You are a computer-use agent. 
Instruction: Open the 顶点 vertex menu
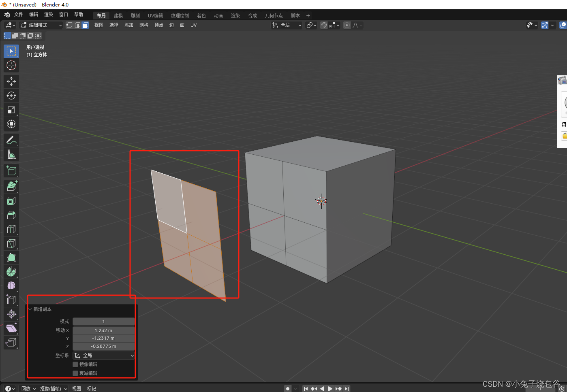[x=159, y=25]
